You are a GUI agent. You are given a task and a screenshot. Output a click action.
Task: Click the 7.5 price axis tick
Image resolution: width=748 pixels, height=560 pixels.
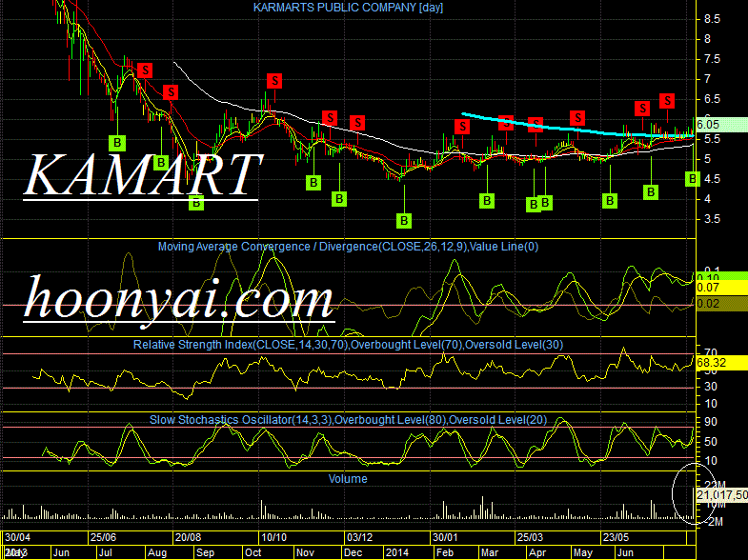(x=712, y=59)
